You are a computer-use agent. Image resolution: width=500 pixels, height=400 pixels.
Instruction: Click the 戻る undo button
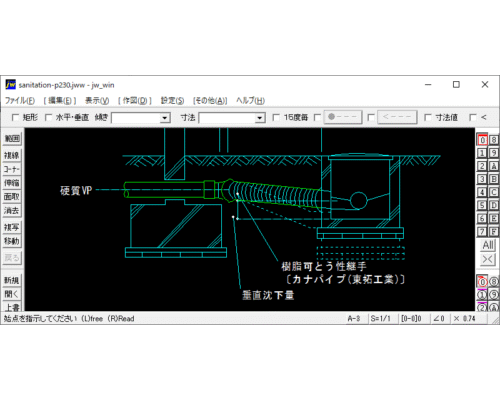tap(12, 258)
